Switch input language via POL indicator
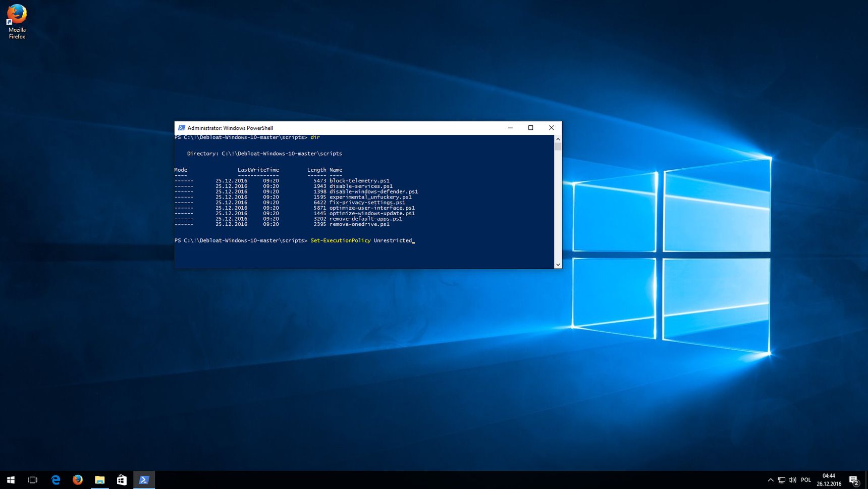The width and height of the screenshot is (868, 489). pos(806,480)
